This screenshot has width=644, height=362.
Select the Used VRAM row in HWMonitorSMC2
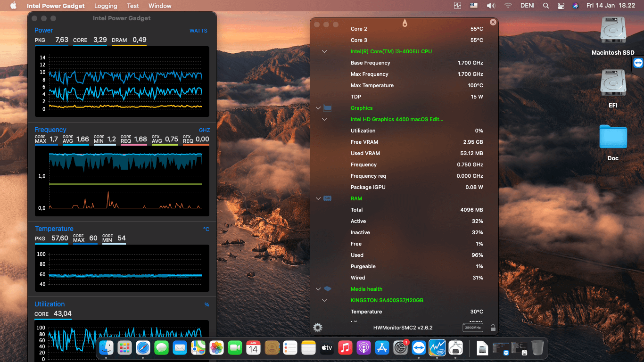point(404,153)
